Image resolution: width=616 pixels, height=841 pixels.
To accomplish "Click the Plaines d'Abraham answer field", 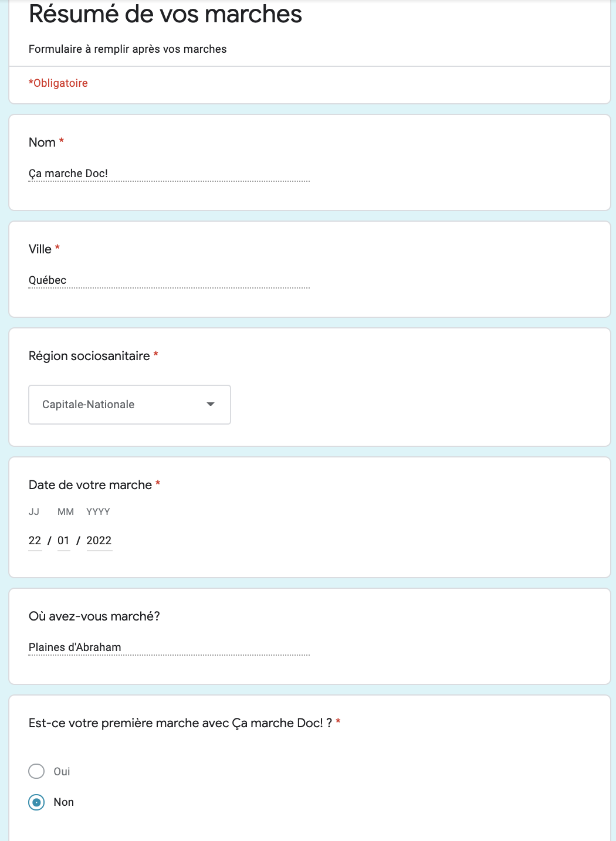I will click(x=169, y=647).
